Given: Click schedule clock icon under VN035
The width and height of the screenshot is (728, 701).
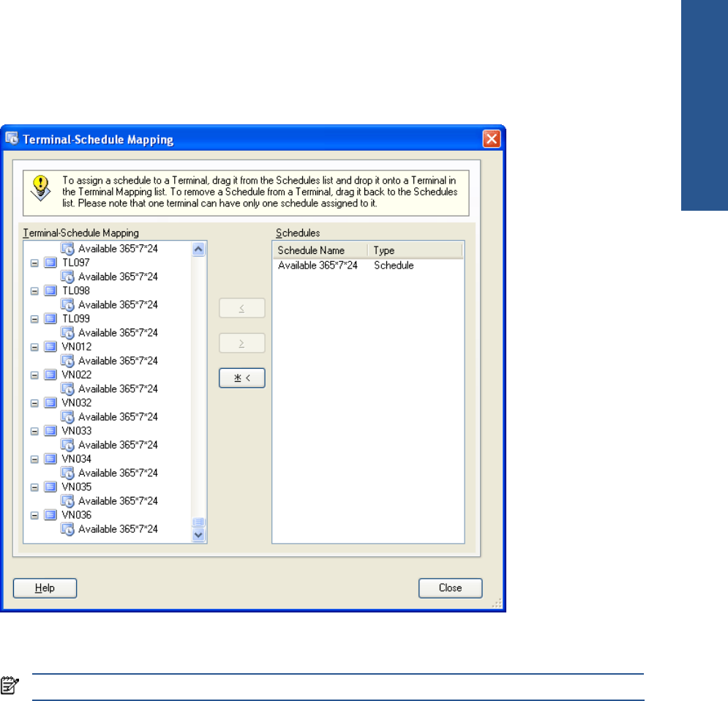Looking at the screenshot, I should tap(68, 501).
